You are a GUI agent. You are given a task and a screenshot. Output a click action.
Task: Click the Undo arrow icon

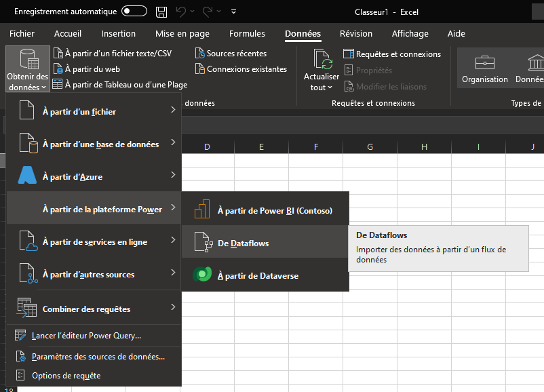[180, 12]
